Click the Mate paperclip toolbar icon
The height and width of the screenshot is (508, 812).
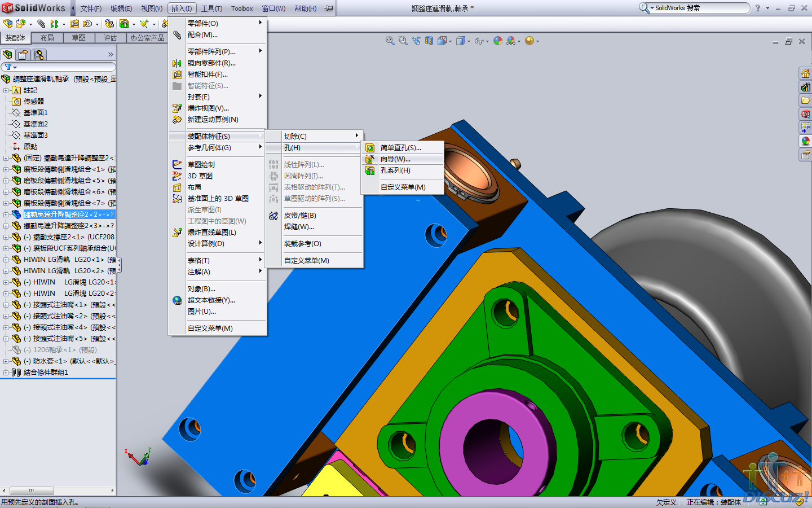coord(41,24)
